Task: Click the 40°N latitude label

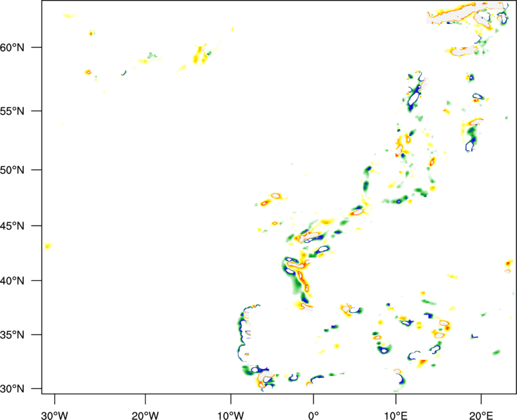Action: point(12,281)
